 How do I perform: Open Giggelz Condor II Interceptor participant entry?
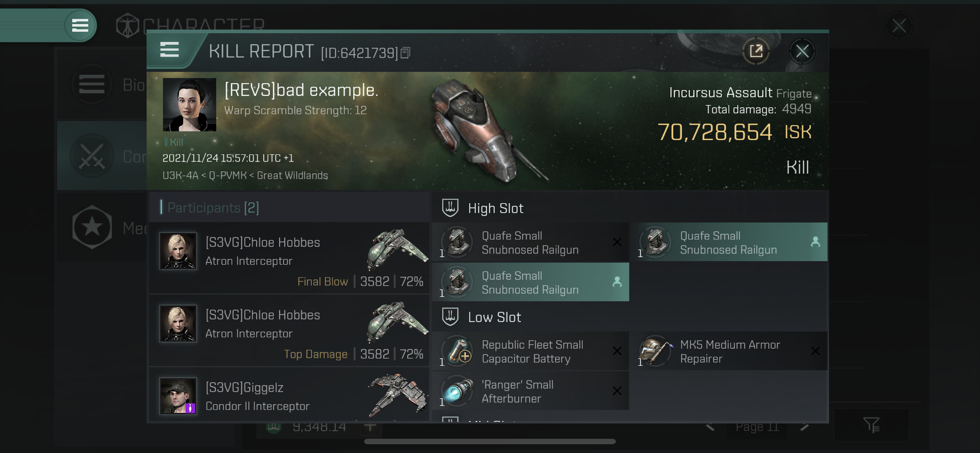tap(289, 396)
